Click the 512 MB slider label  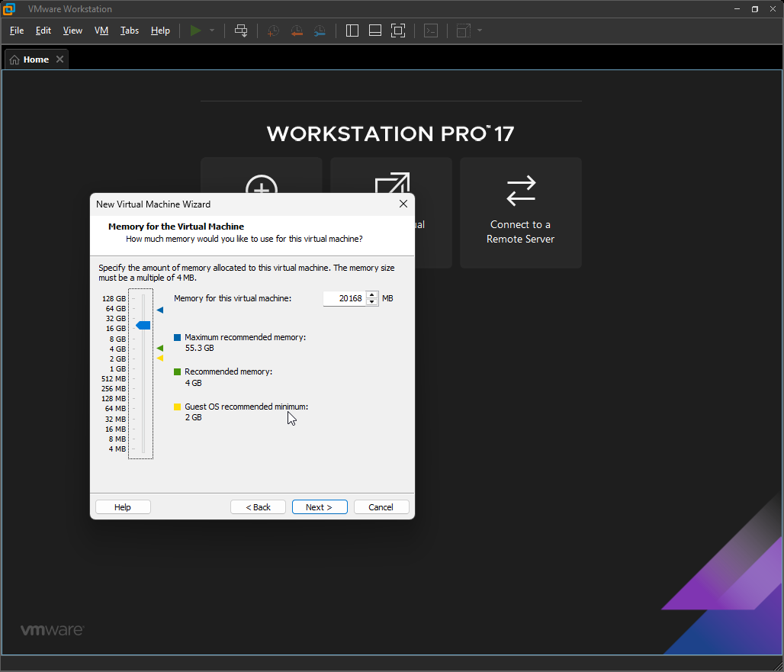[x=114, y=379]
